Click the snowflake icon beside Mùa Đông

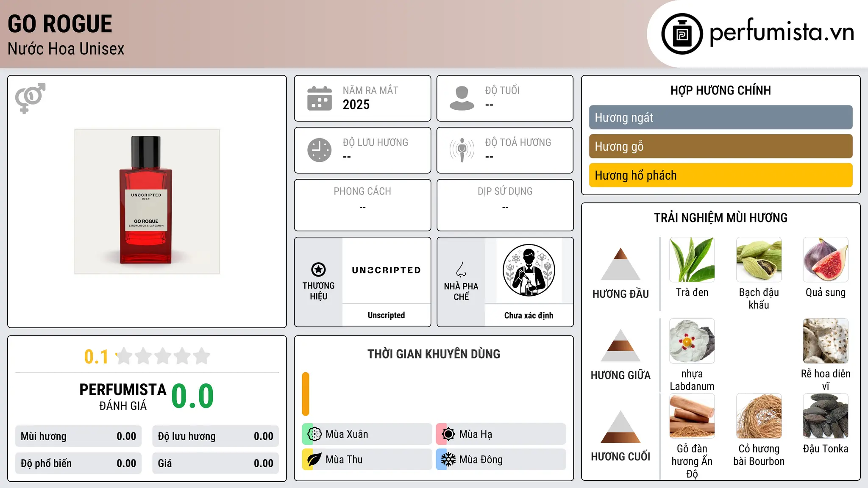[x=448, y=460]
